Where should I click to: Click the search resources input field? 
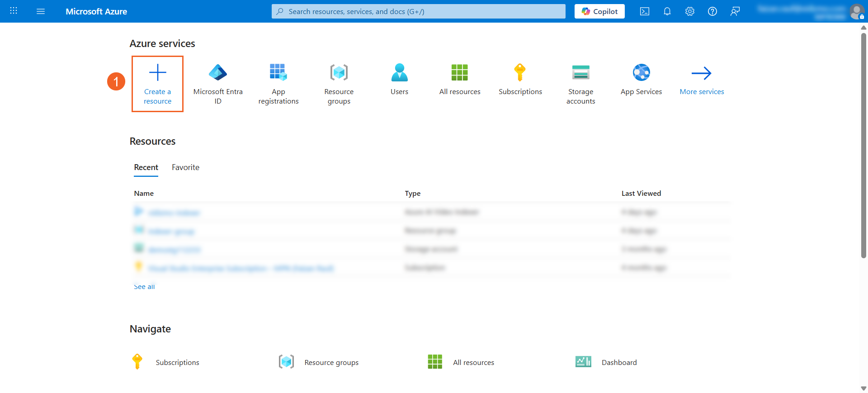coord(418,11)
